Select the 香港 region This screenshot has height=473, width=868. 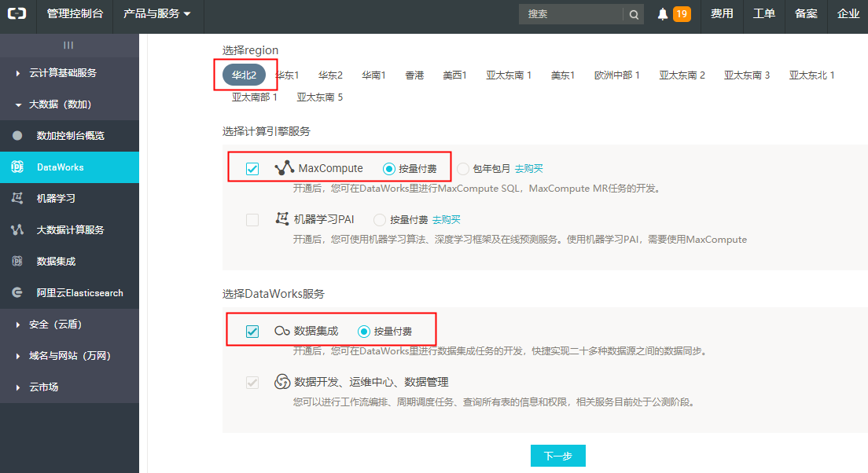point(414,75)
